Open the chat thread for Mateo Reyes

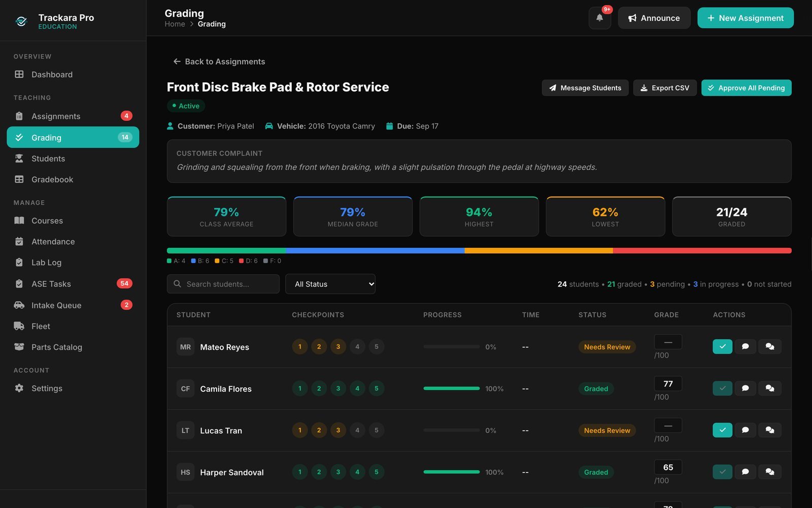[x=770, y=346]
